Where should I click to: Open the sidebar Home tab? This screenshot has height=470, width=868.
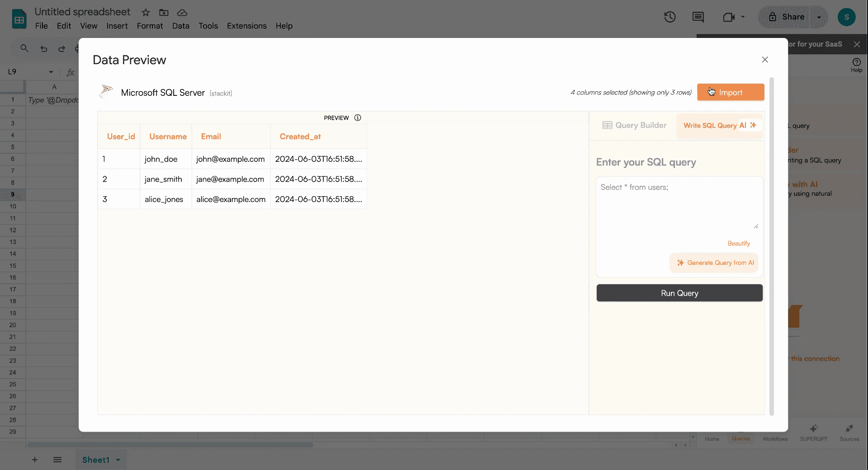[x=712, y=434]
